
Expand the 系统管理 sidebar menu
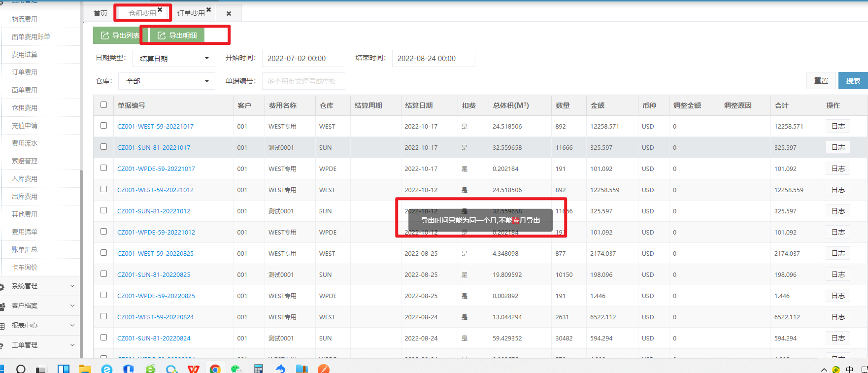pos(39,286)
